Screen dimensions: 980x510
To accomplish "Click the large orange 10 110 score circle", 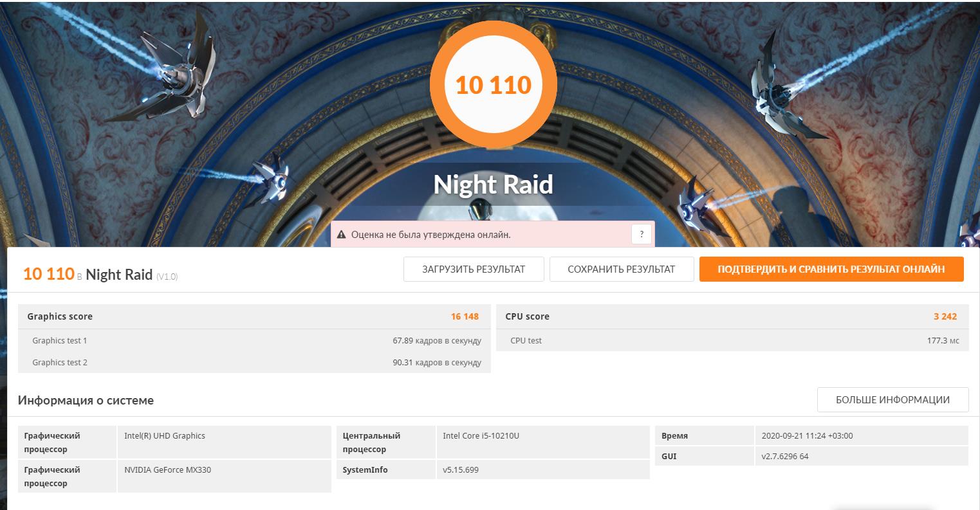I will click(x=494, y=85).
